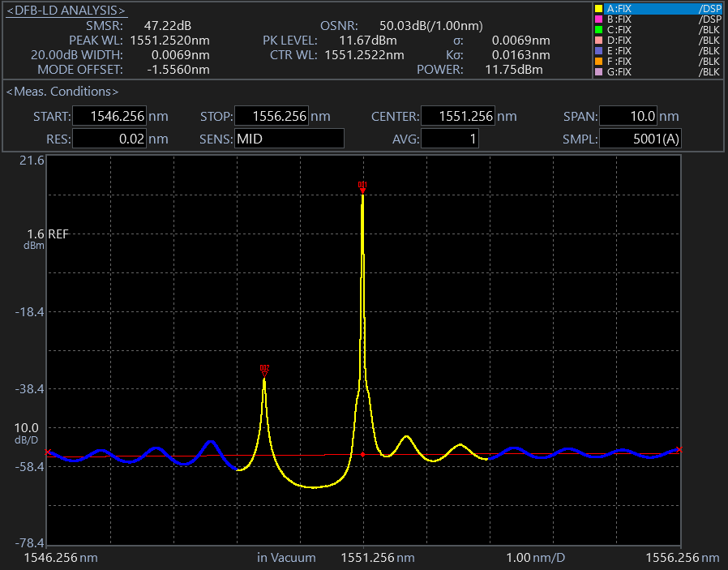Click the CENTER wavelength field
The image size is (728, 570).
tap(458, 116)
